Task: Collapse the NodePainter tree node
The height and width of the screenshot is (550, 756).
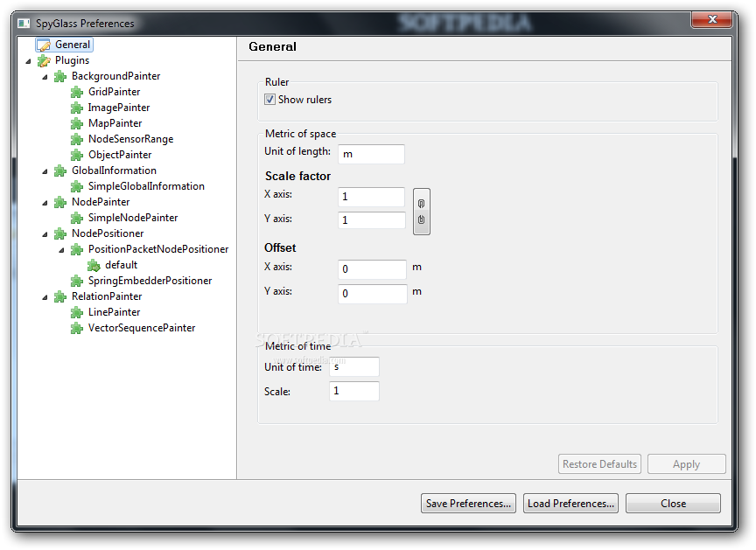Action: [x=45, y=203]
